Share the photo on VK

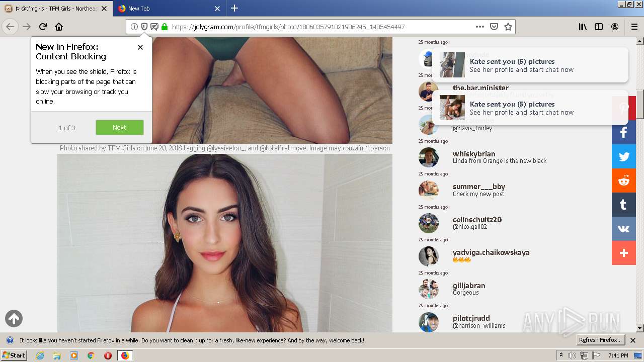pyautogui.click(x=624, y=229)
